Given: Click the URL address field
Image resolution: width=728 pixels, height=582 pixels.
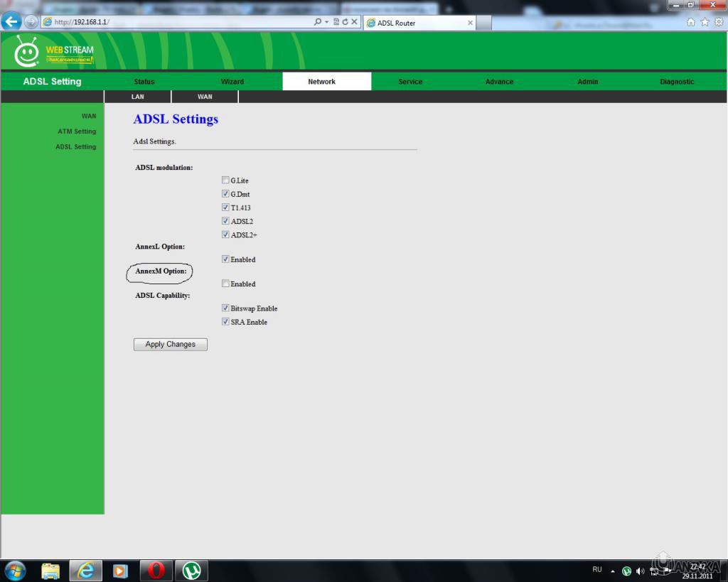Looking at the screenshot, I should click(x=178, y=22).
